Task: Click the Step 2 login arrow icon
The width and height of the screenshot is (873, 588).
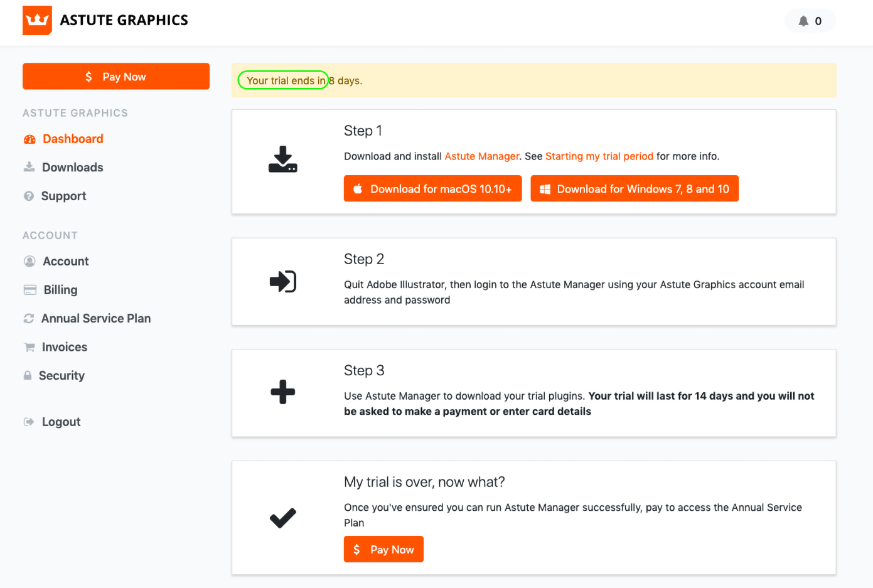Action: pyautogui.click(x=282, y=281)
